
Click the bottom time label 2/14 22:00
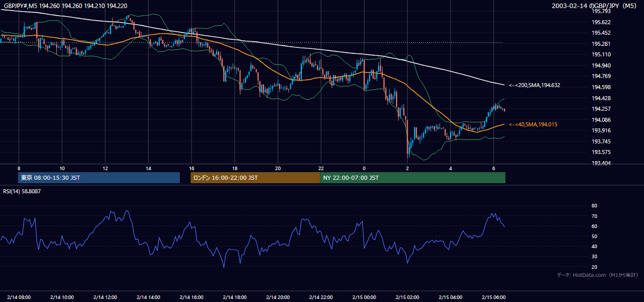(321, 297)
